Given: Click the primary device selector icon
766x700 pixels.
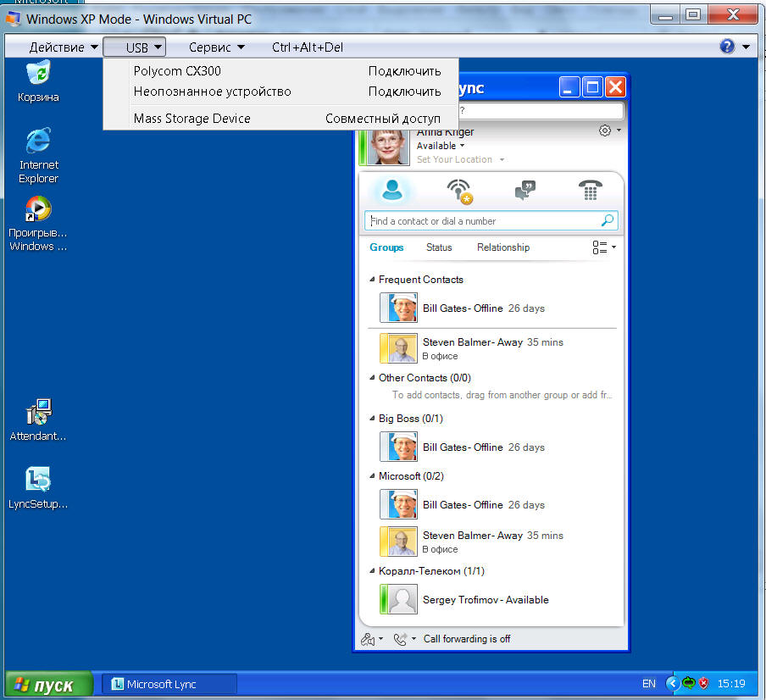Looking at the screenshot, I should [368, 639].
